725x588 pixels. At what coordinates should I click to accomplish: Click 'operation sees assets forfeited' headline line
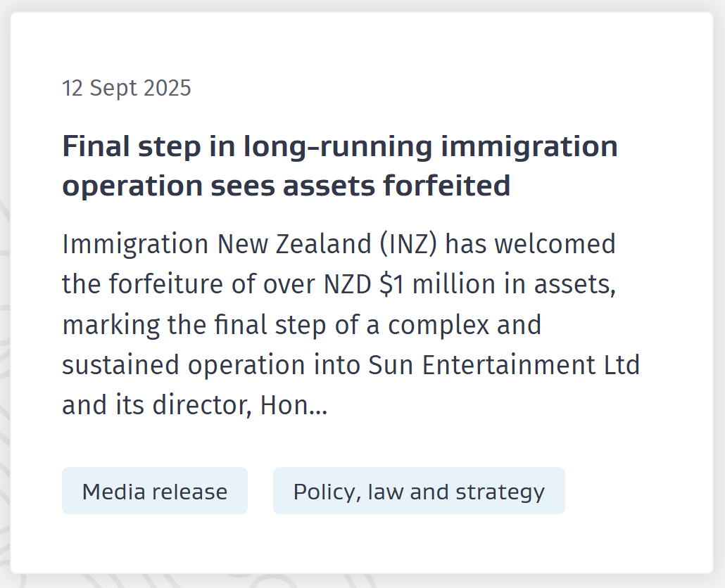pyautogui.click(x=286, y=186)
